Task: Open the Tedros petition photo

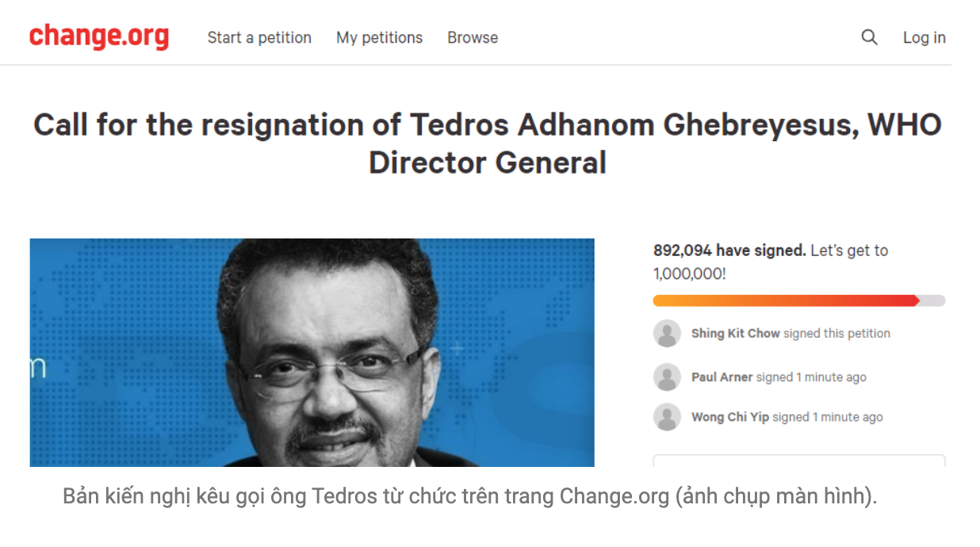Action: tap(312, 352)
